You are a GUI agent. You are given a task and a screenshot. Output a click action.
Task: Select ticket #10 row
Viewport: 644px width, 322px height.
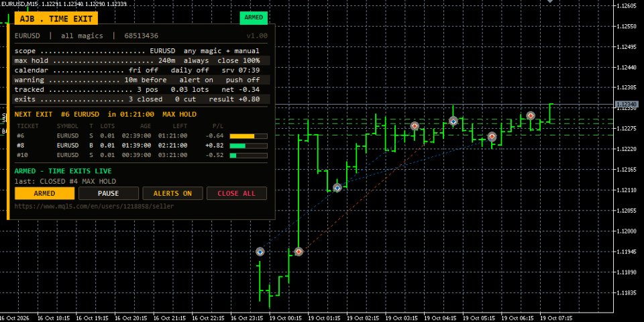(x=142, y=155)
